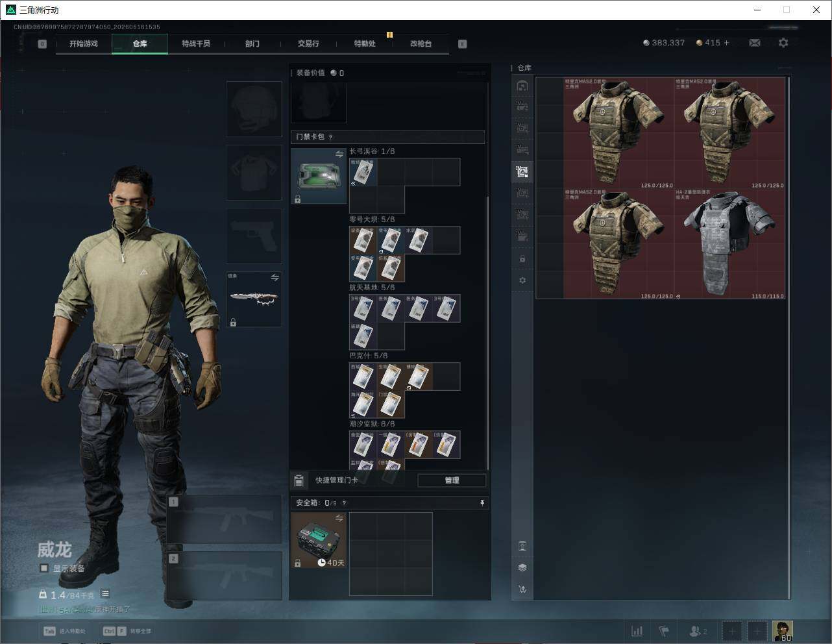Image resolution: width=832 pixels, height=644 pixels.
Task: Select first keycard under 巴克什
Action: click(x=363, y=377)
